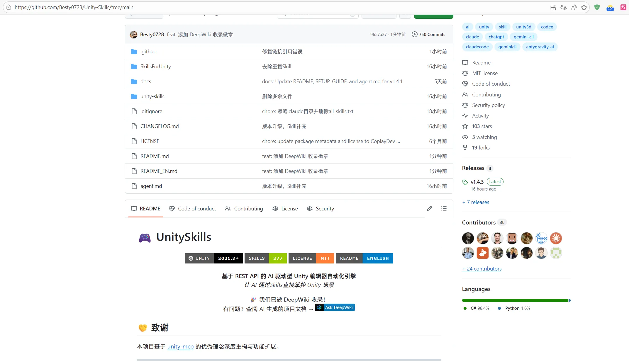The width and height of the screenshot is (629, 364).
Task: Click the edit README pencil icon
Action: point(429,208)
